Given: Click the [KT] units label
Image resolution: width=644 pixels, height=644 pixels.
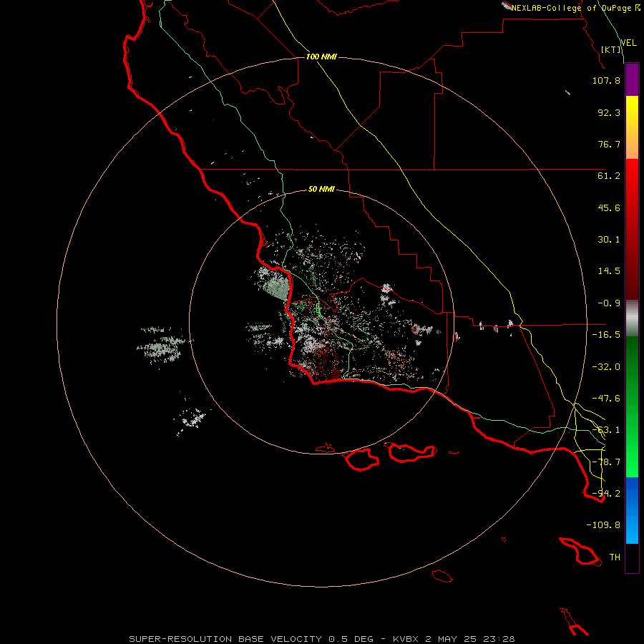Looking at the screenshot, I should point(611,49).
